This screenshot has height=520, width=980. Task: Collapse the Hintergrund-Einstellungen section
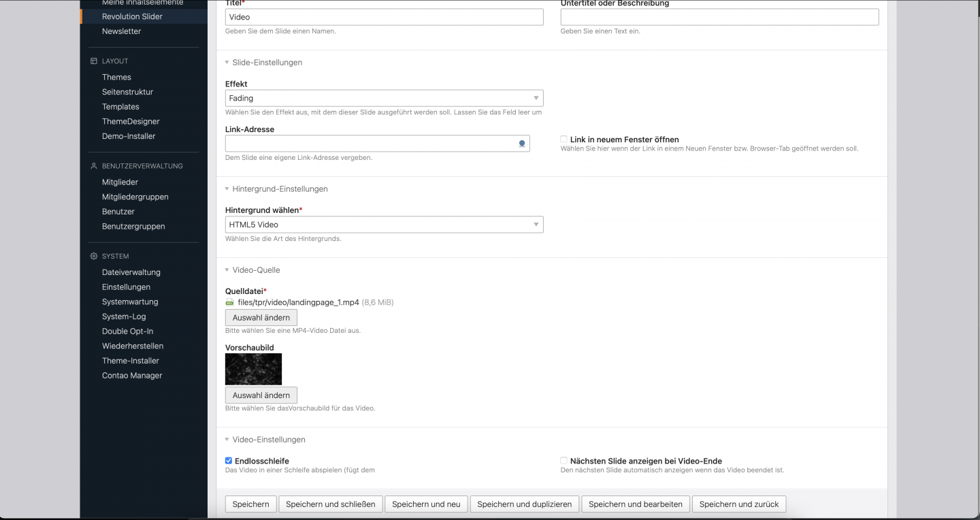click(280, 189)
